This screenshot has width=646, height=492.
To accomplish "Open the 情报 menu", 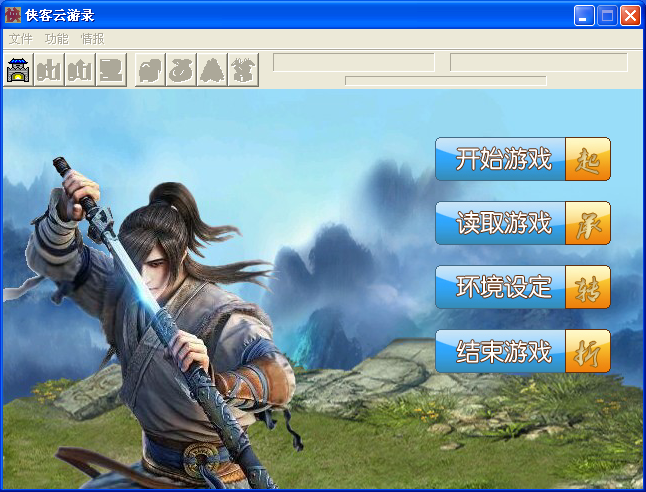I will click(x=92, y=39).
